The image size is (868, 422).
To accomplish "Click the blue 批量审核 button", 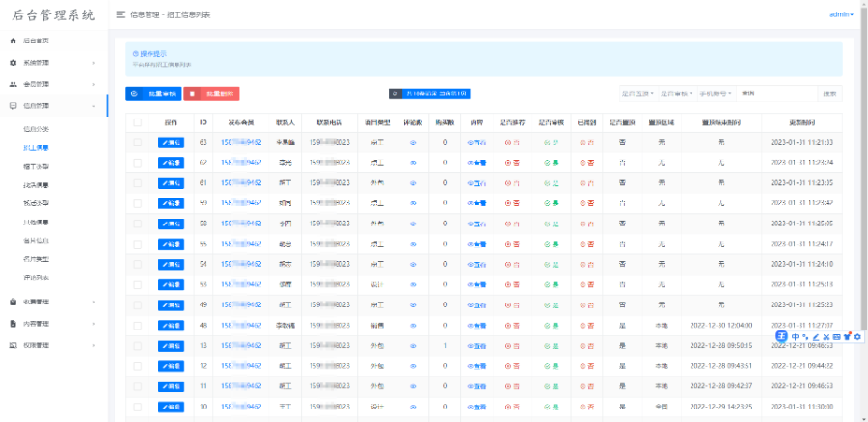I will click(x=152, y=93).
